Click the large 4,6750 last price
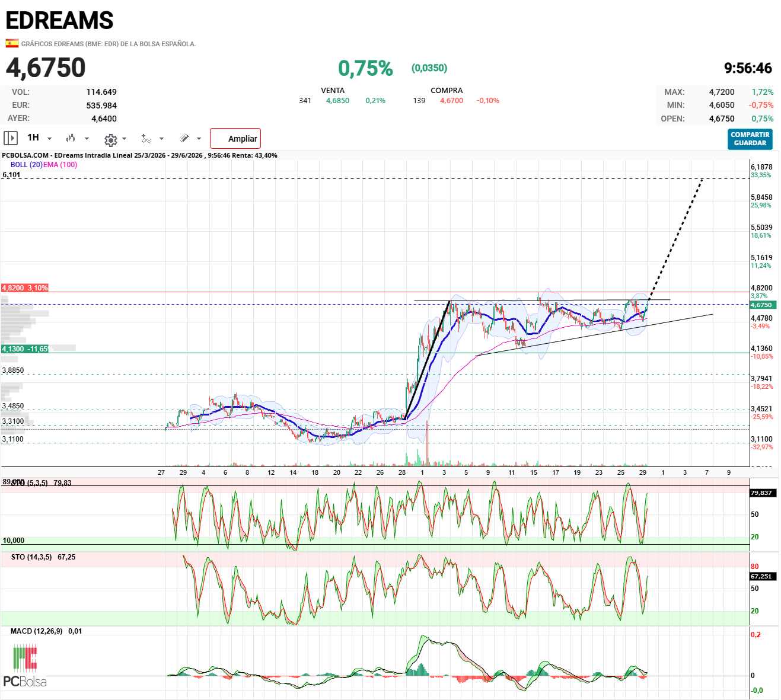The image size is (781, 700). point(46,68)
